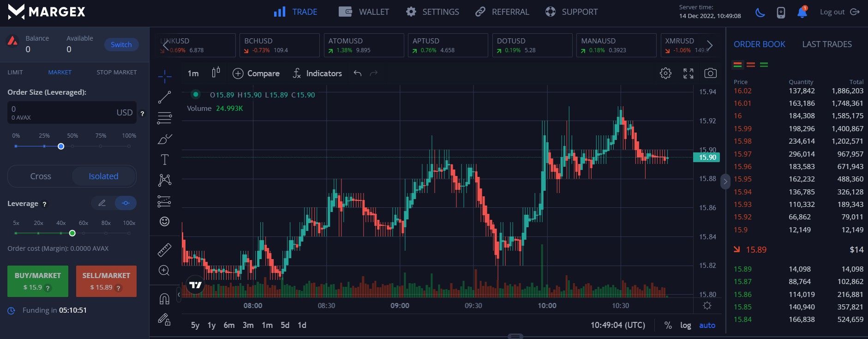868x339 pixels.
Task: Select Cross margin mode
Action: click(41, 176)
